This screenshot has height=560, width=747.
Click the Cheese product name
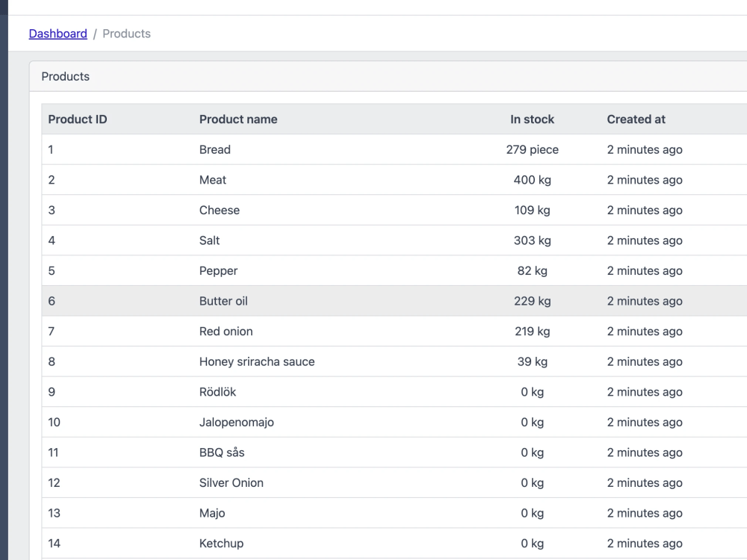point(219,210)
